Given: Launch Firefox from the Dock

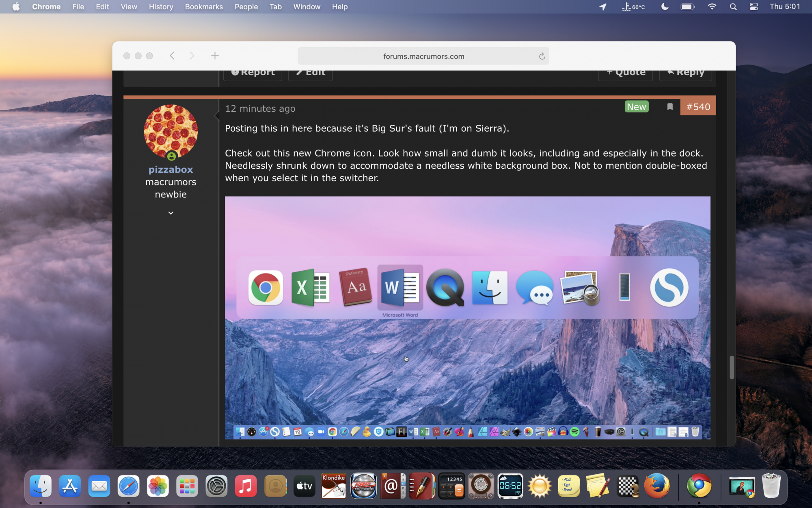Looking at the screenshot, I should [x=657, y=486].
